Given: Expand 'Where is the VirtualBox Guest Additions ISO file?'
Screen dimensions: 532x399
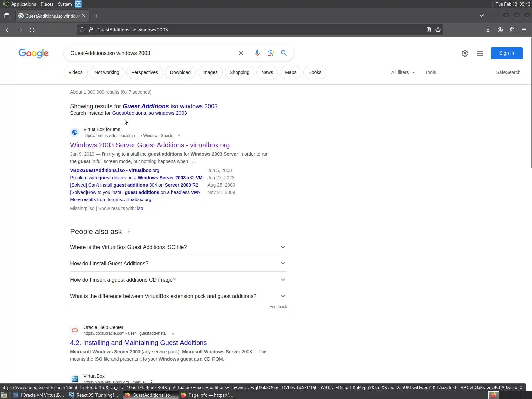Looking at the screenshot, I should (x=179, y=247).
